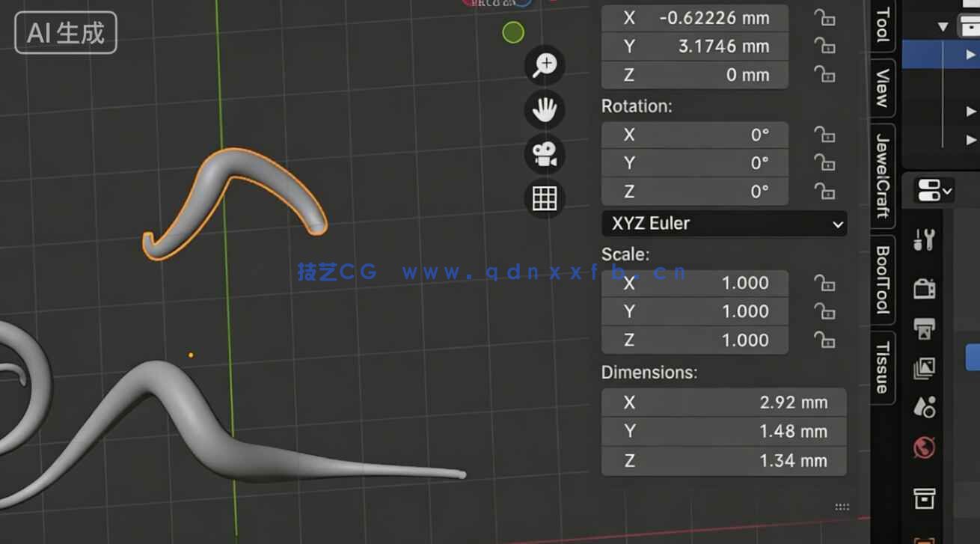Adjust the Location Y value slider
980x544 pixels.
tap(694, 46)
